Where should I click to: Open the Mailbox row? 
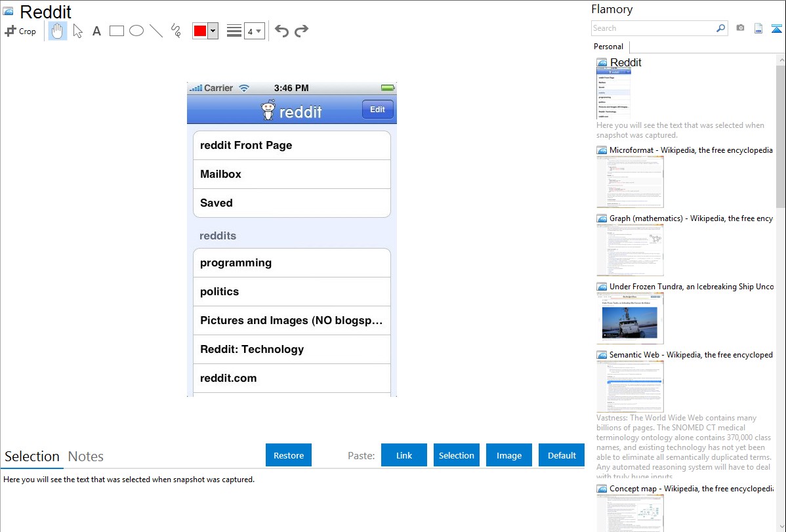coord(292,174)
